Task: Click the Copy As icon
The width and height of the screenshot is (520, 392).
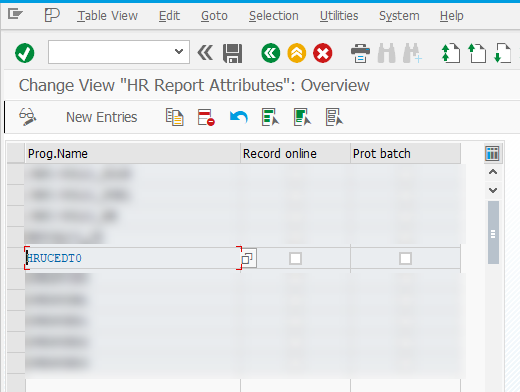Action: [174, 117]
